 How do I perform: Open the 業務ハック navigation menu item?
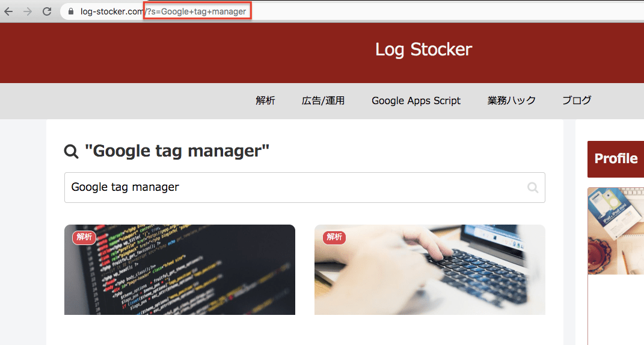pos(511,101)
